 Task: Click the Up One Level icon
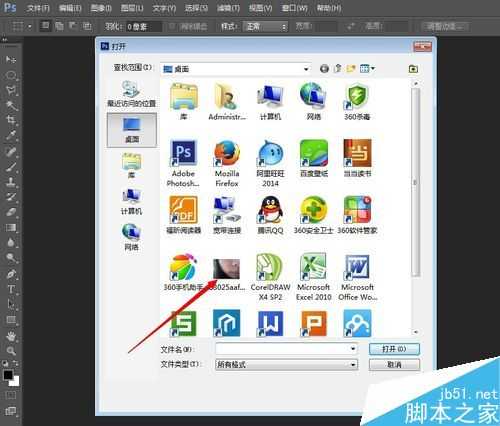pyautogui.click(x=338, y=69)
